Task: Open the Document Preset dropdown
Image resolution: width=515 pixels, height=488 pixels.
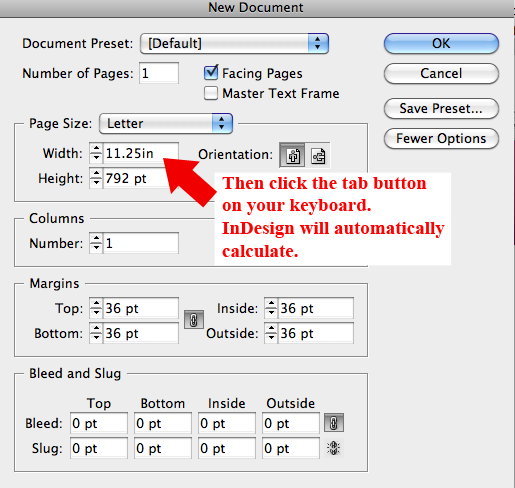Action: click(235, 43)
